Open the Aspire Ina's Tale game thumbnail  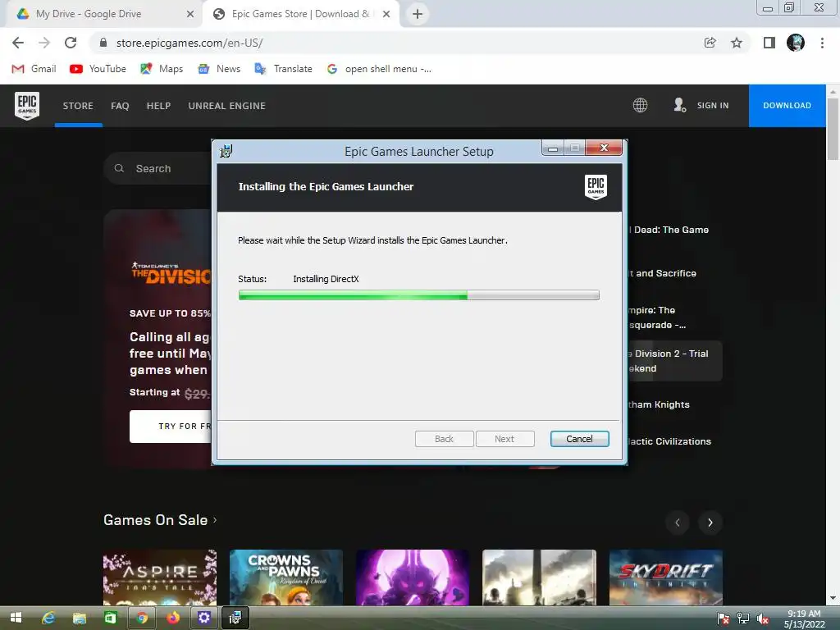pos(160,577)
